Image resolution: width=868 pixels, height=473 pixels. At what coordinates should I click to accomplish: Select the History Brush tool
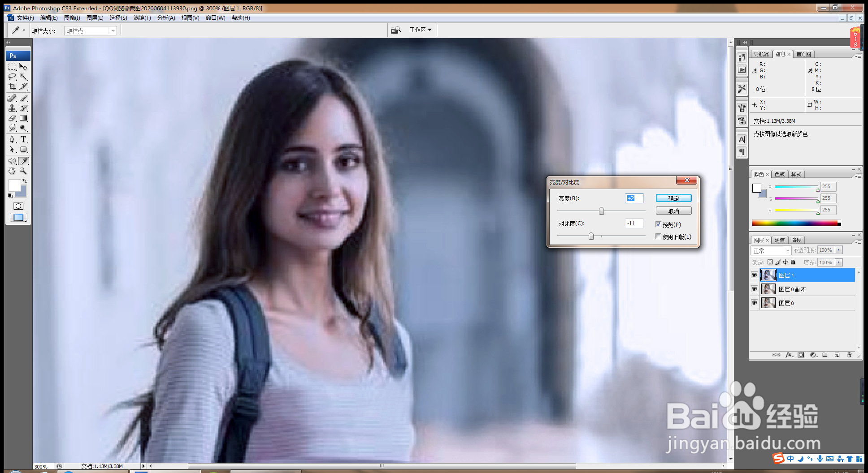coord(24,108)
